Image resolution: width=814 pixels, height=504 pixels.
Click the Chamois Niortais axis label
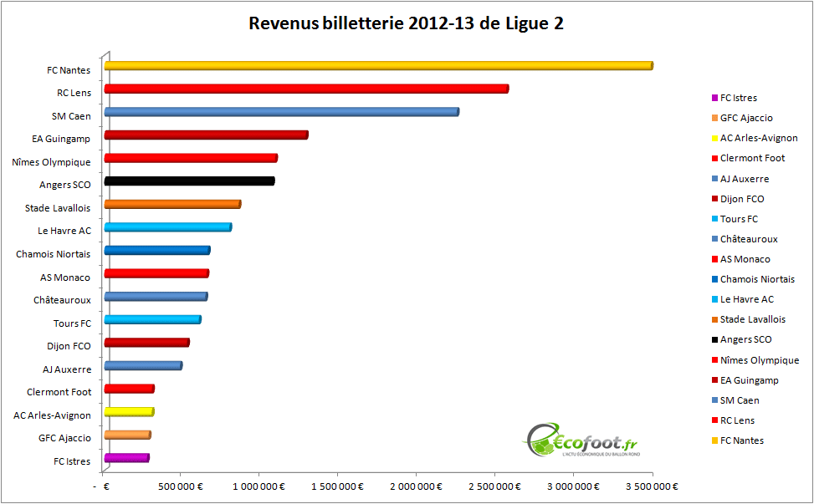pyautogui.click(x=53, y=254)
